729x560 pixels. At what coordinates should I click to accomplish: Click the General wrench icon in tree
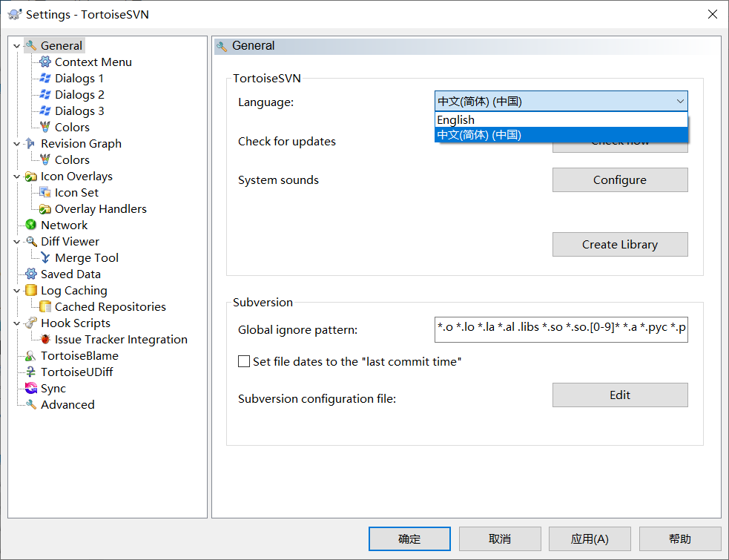click(x=31, y=45)
